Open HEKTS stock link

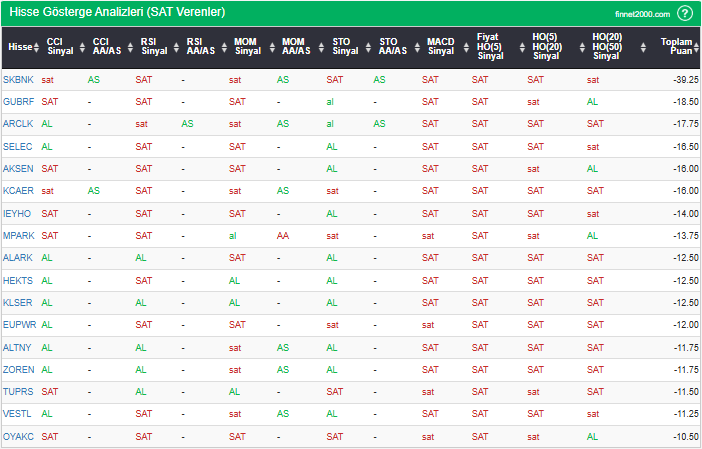[18, 281]
